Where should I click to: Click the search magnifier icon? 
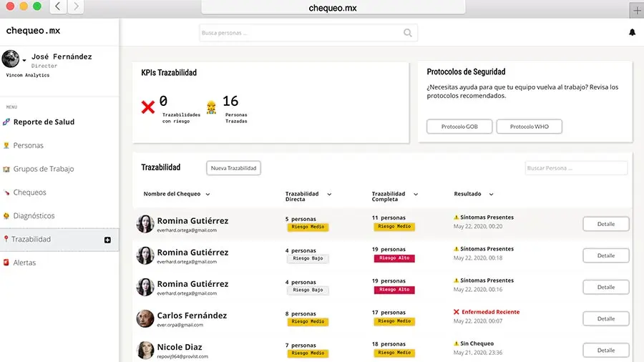[x=408, y=32]
